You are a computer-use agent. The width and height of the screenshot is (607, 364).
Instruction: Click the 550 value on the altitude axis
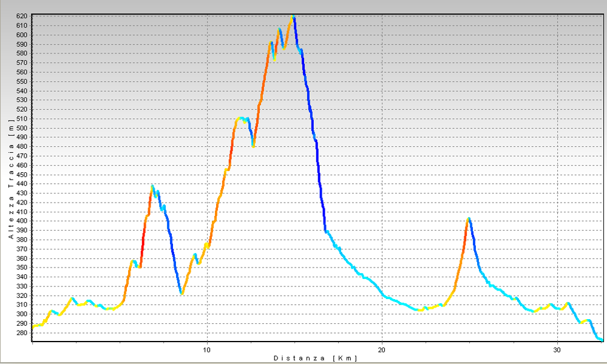tap(22, 81)
